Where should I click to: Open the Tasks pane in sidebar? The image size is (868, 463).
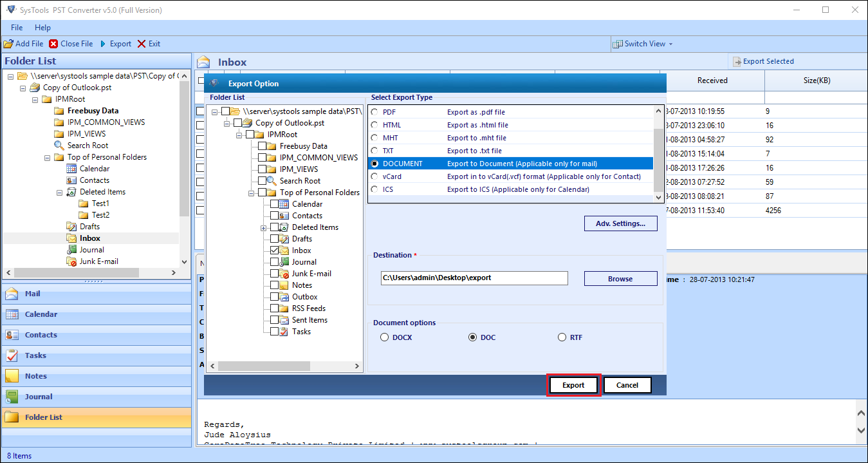(x=35, y=355)
